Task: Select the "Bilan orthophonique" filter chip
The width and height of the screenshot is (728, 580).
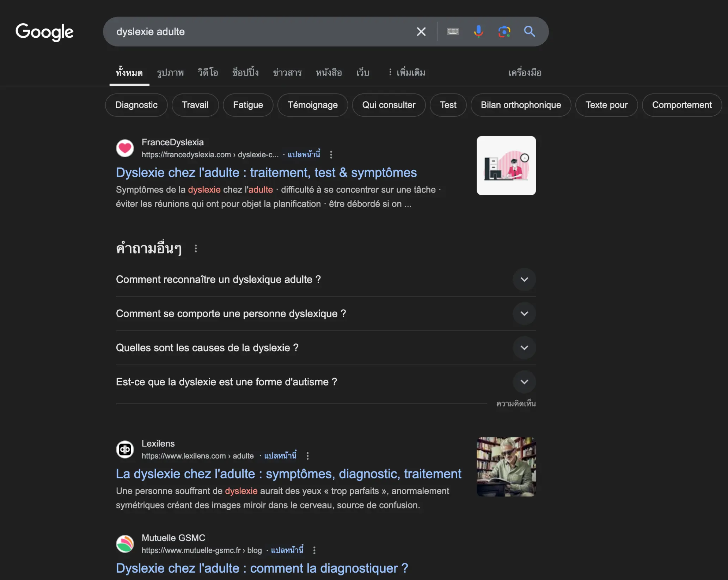Action: 520,105
